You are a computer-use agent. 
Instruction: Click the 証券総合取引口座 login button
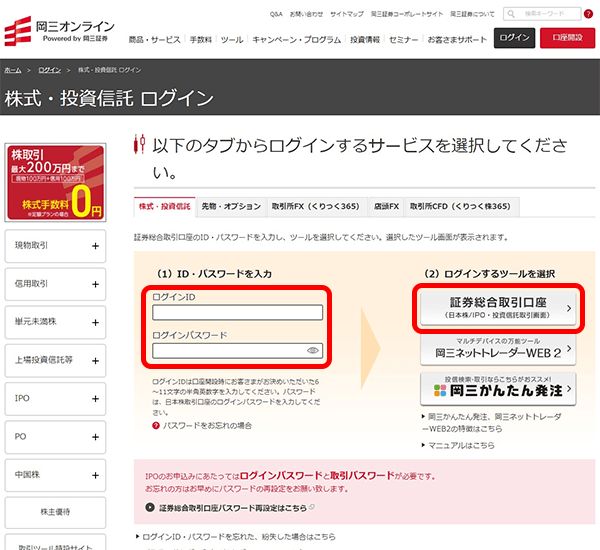498,308
